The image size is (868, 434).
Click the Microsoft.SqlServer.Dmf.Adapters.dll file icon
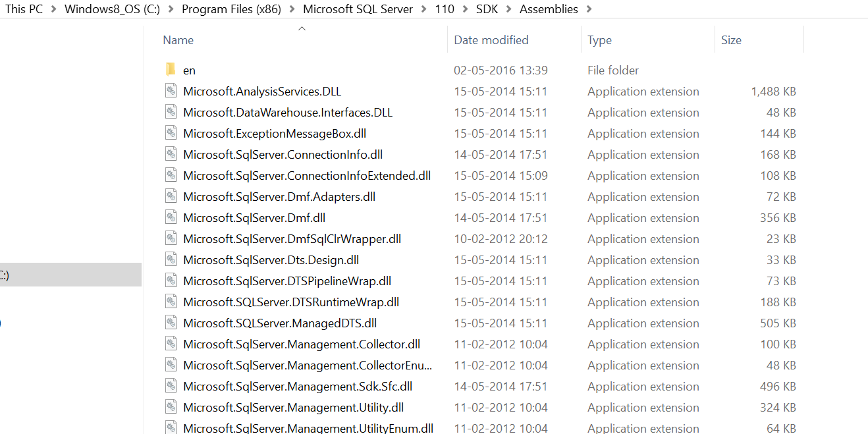171,196
